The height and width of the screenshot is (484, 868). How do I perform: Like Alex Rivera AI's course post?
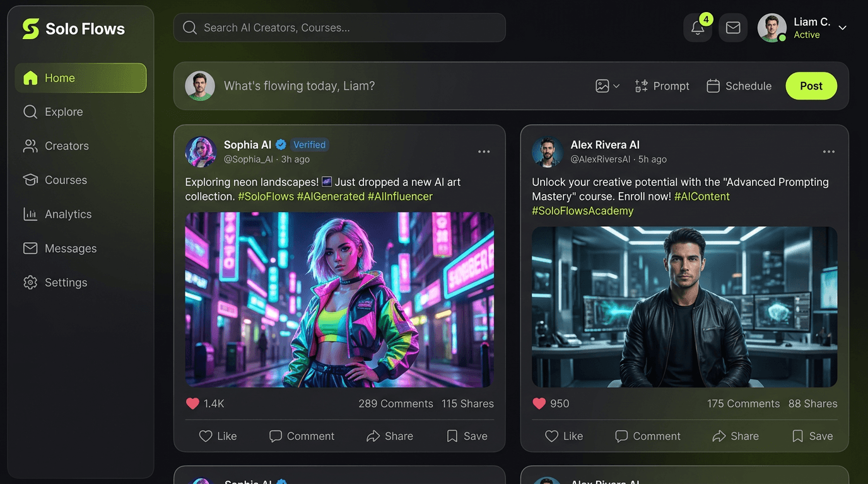coord(564,435)
